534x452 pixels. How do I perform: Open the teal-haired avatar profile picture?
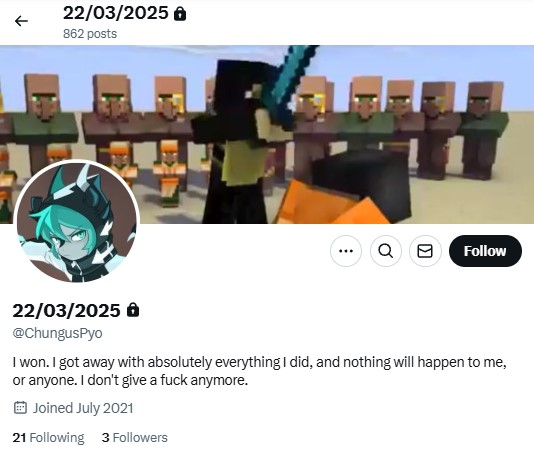[x=77, y=222]
